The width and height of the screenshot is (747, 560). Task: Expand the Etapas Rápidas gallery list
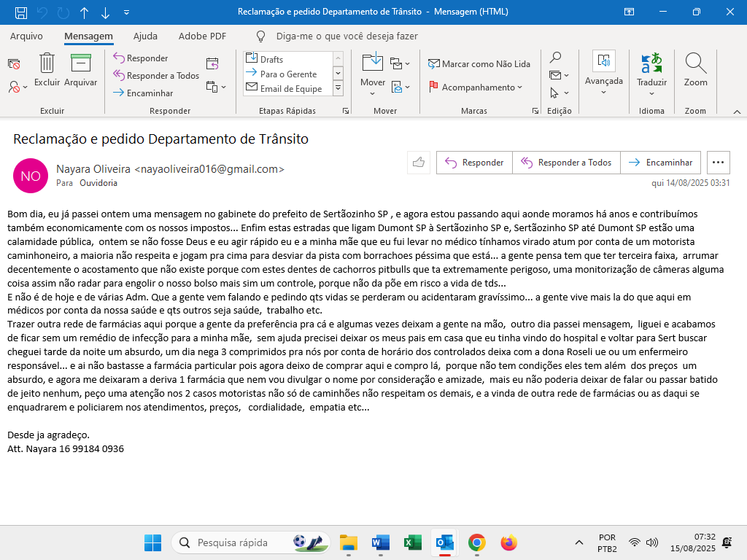click(338, 88)
